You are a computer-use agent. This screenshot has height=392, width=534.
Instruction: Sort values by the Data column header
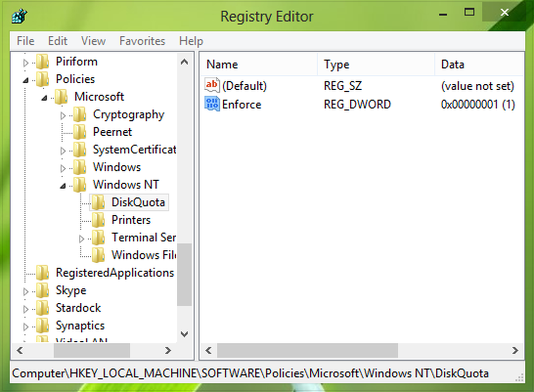[x=480, y=65]
